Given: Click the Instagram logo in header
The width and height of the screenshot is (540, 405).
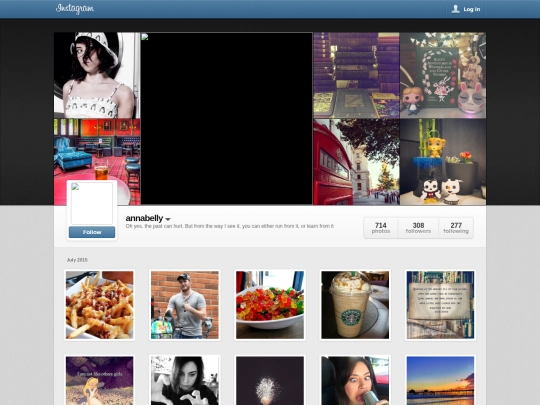Looking at the screenshot, I should point(75,9).
